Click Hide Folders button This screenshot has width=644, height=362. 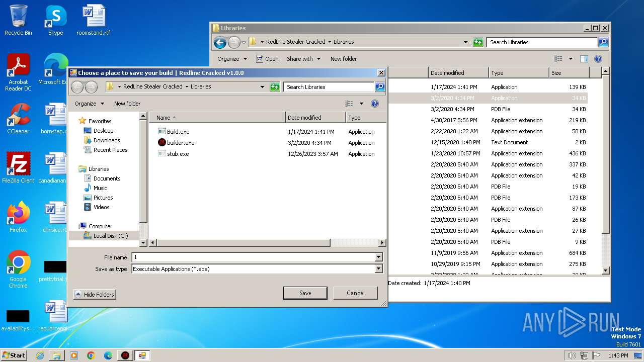coord(95,295)
